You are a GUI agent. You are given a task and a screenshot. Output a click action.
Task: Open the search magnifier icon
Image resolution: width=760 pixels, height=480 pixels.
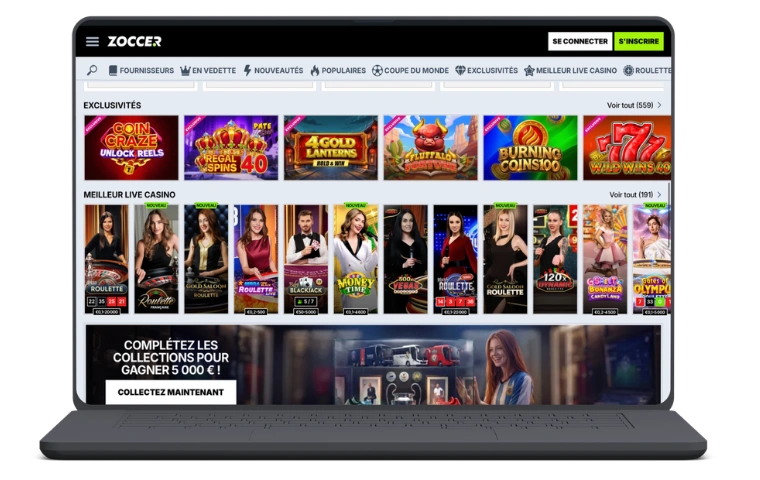coord(92,70)
